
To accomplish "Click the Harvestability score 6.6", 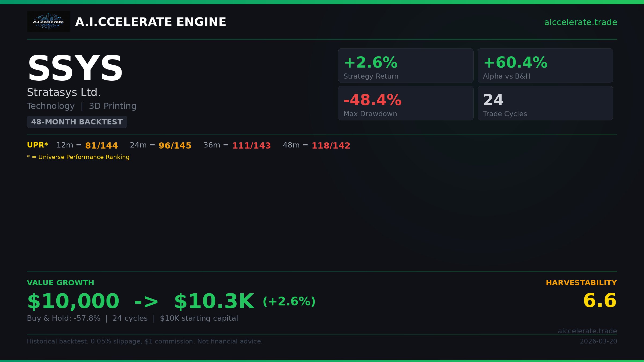I will click(x=600, y=300).
